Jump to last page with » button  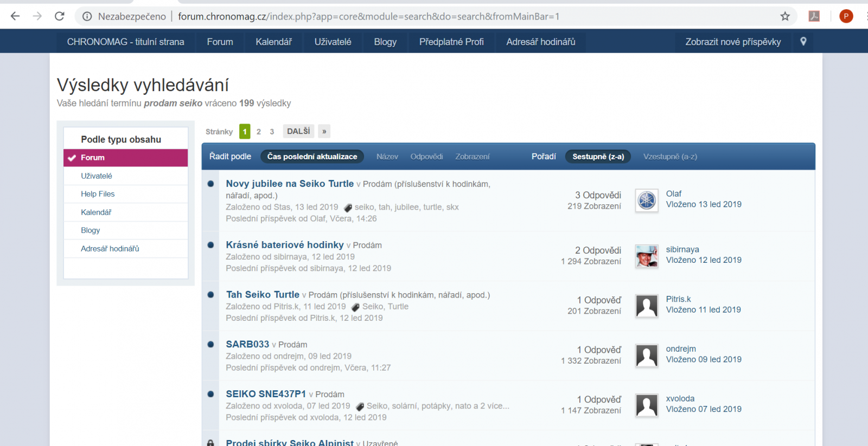(x=324, y=131)
